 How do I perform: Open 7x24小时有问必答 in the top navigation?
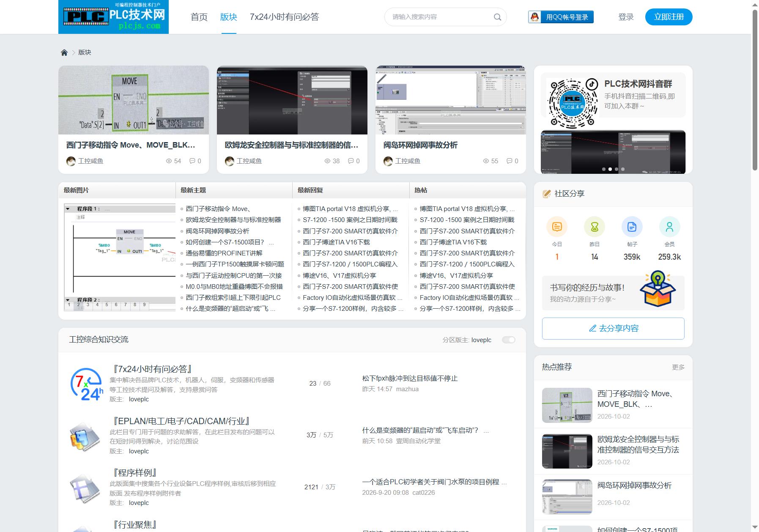pyautogui.click(x=284, y=17)
